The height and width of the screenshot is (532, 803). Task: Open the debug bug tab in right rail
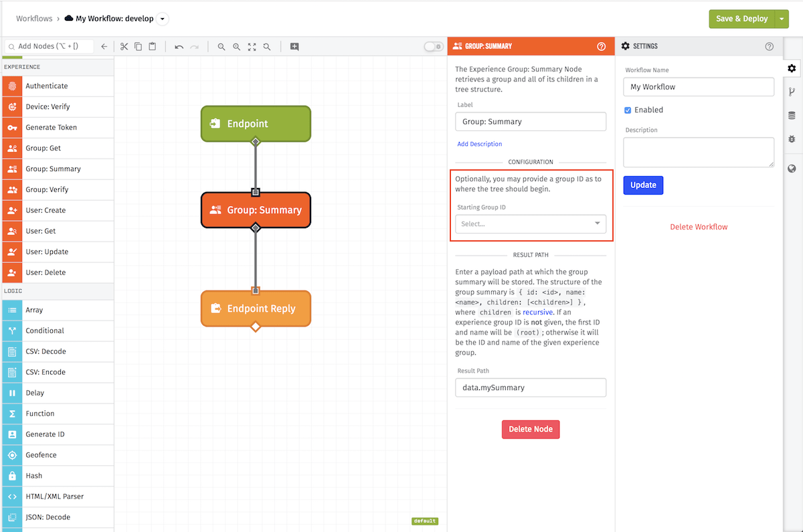tap(792, 139)
